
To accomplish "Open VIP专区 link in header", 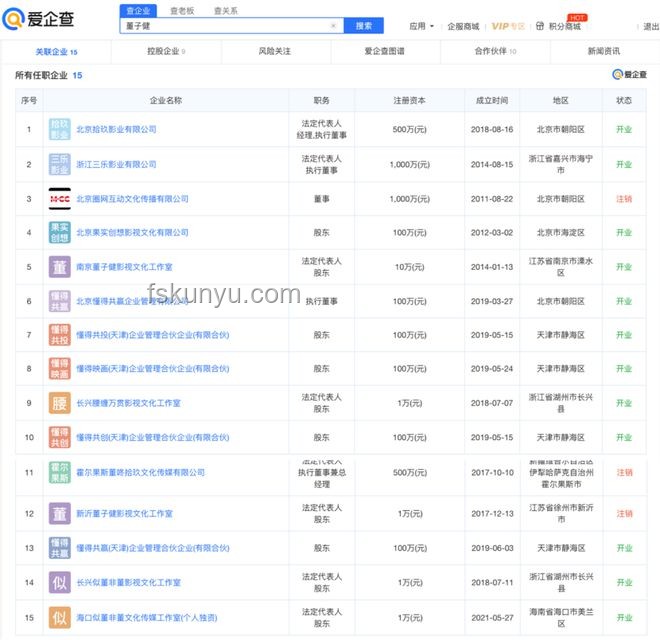I will (x=508, y=27).
